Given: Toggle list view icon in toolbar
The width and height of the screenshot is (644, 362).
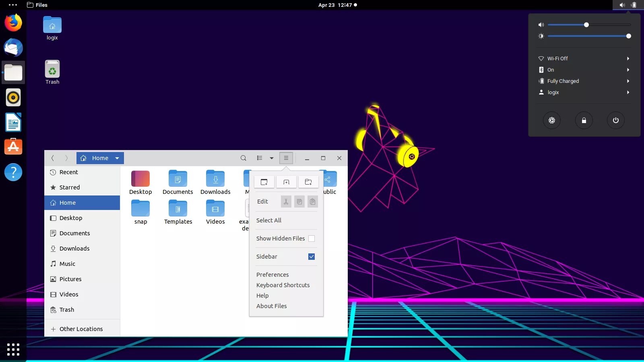Looking at the screenshot, I should point(260,158).
